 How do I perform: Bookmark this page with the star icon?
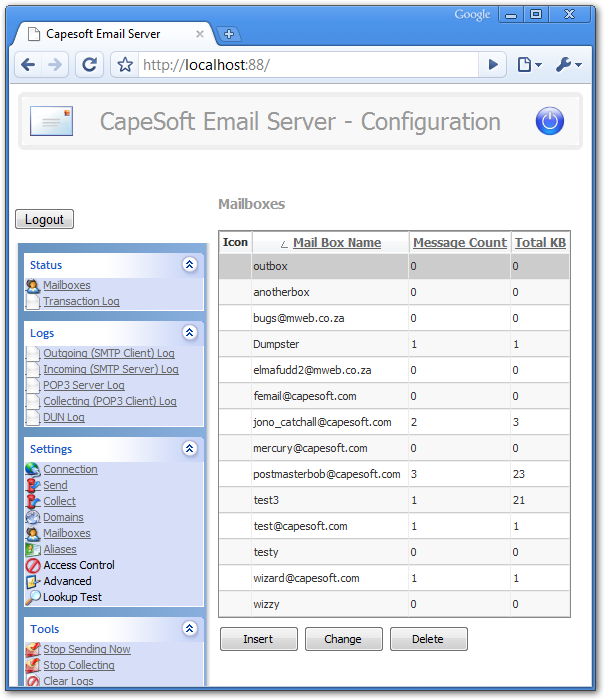(125, 65)
